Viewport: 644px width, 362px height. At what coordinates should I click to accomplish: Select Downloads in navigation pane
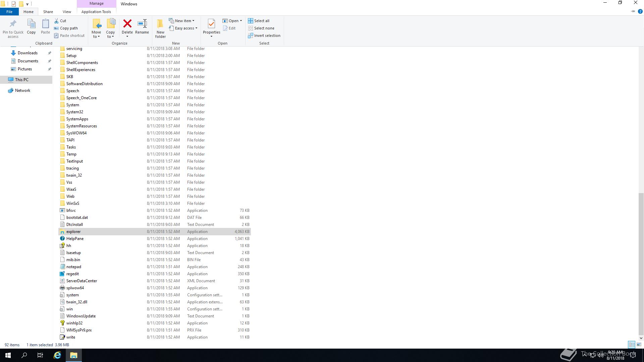tap(28, 53)
